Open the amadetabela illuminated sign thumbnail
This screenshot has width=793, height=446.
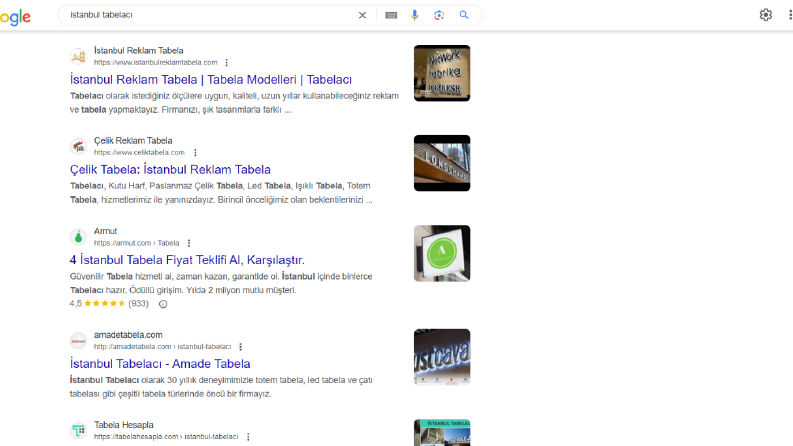pos(442,358)
